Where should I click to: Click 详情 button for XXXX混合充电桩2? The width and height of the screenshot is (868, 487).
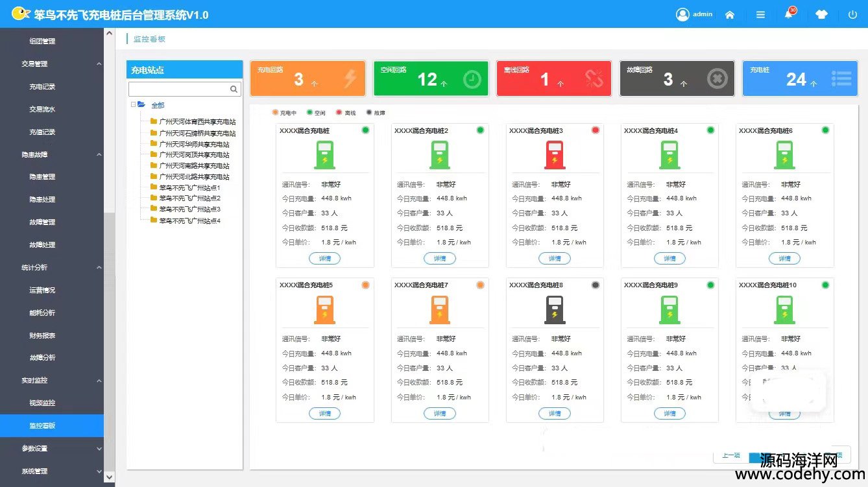pyautogui.click(x=440, y=259)
